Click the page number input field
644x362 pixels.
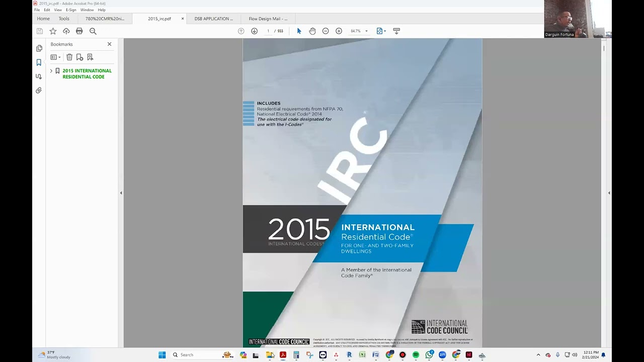point(268,31)
